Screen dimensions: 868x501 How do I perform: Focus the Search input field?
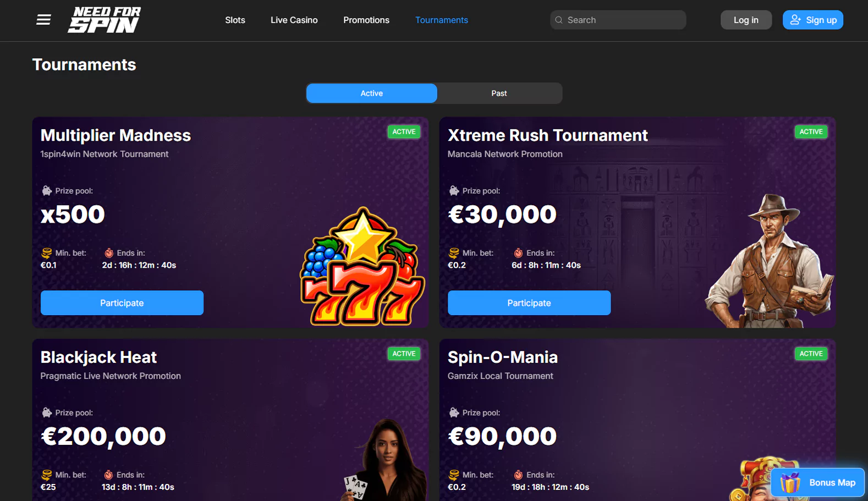click(x=618, y=20)
